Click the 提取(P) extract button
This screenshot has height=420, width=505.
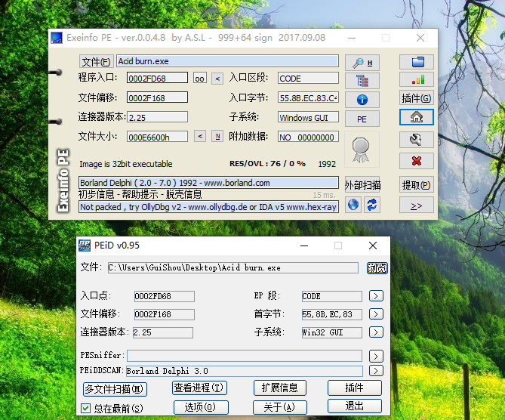417,185
